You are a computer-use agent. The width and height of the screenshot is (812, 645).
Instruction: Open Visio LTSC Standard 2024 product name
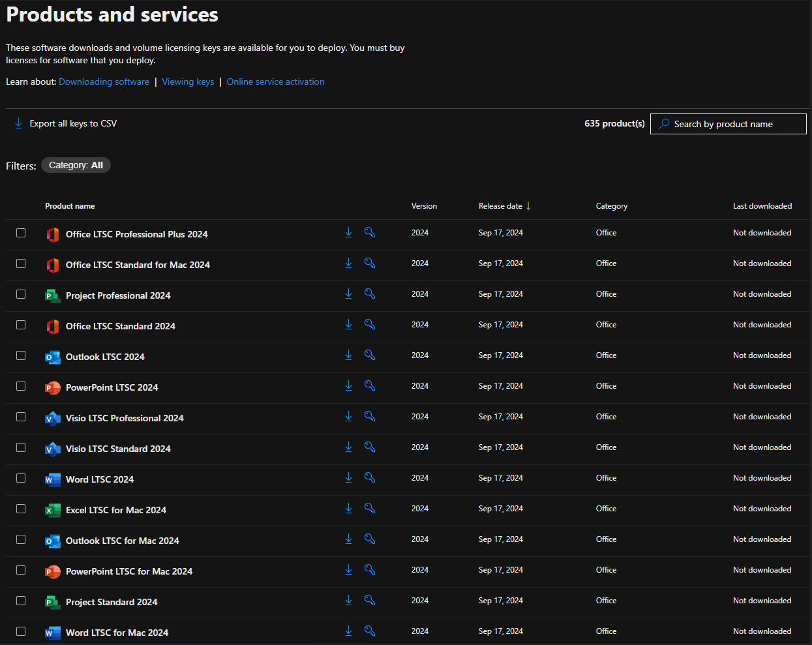[118, 449]
